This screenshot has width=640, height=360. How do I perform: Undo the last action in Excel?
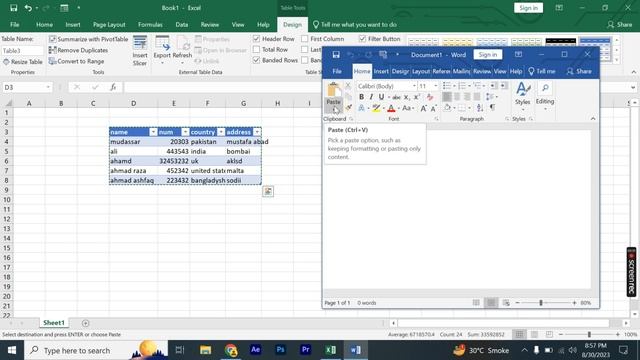pos(28,8)
